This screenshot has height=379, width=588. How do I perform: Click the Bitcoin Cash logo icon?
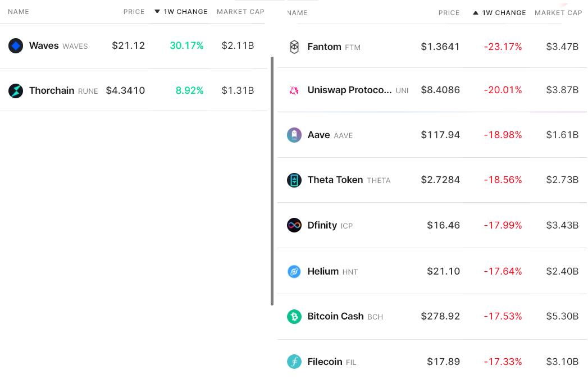pyautogui.click(x=294, y=317)
